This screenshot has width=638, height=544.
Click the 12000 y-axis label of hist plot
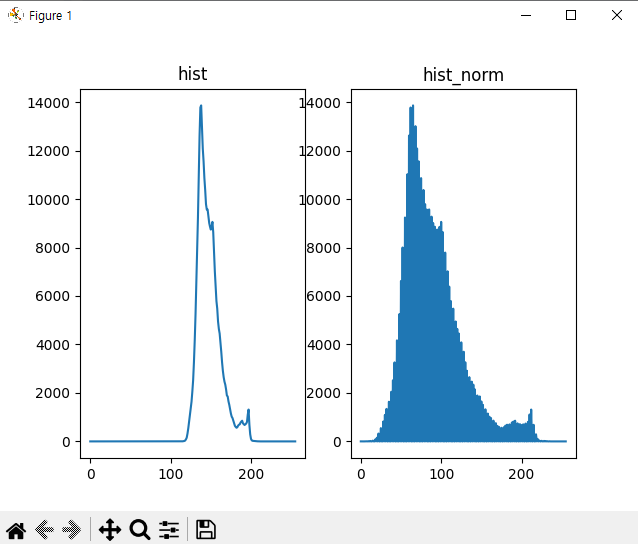tap(48, 151)
